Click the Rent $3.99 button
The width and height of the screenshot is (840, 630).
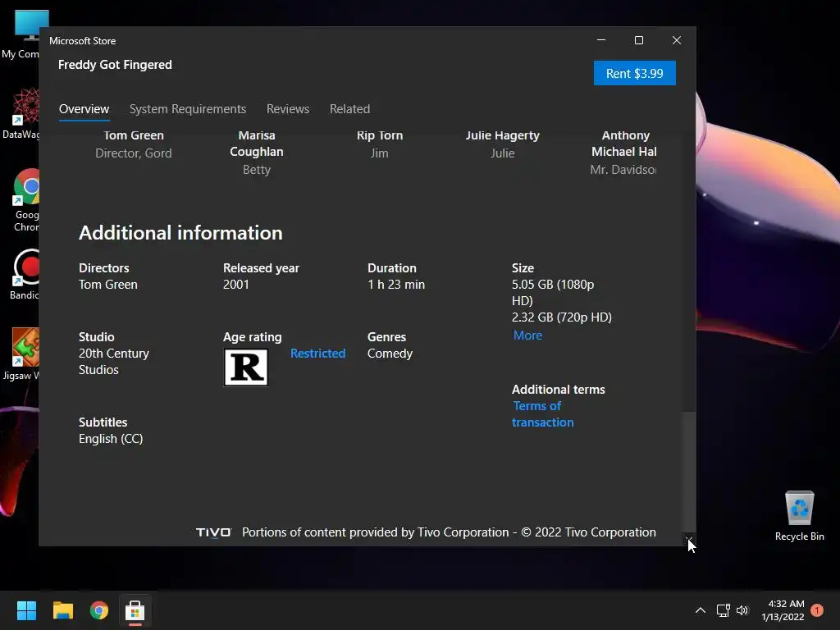pyautogui.click(x=634, y=73)
